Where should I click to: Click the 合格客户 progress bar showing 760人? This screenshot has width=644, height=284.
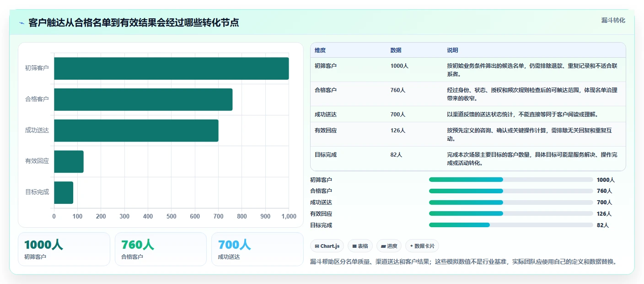511,191
